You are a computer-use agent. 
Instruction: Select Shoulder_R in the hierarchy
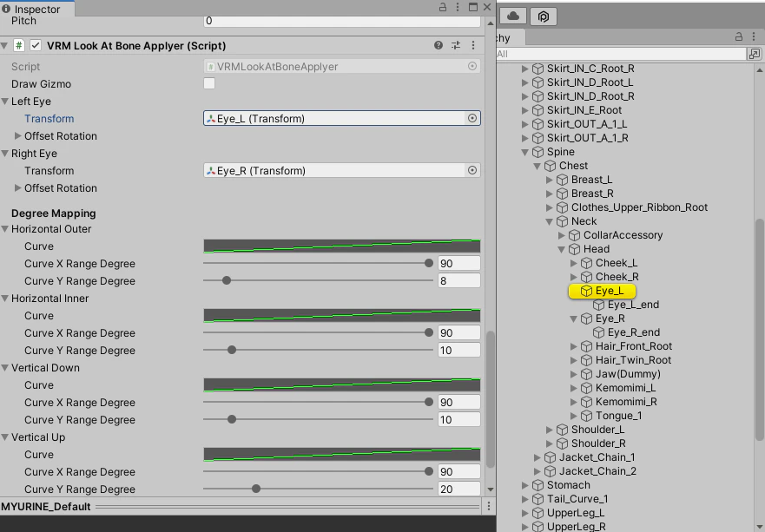point(598,443)
